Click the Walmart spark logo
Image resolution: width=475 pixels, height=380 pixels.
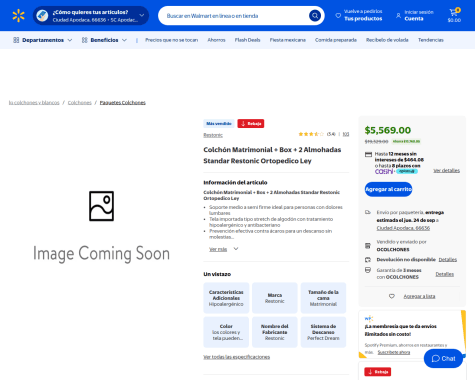coord(18,16)
